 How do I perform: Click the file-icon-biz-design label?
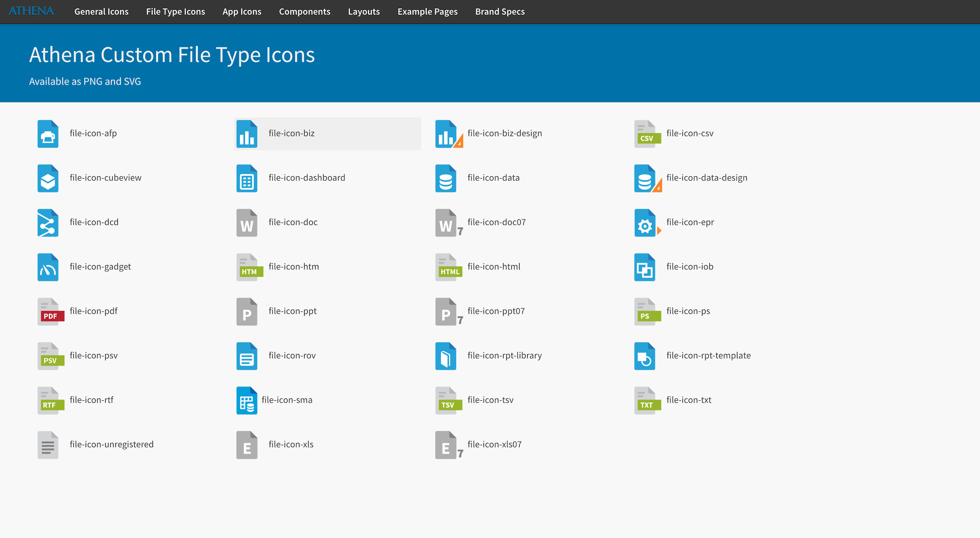505,133
